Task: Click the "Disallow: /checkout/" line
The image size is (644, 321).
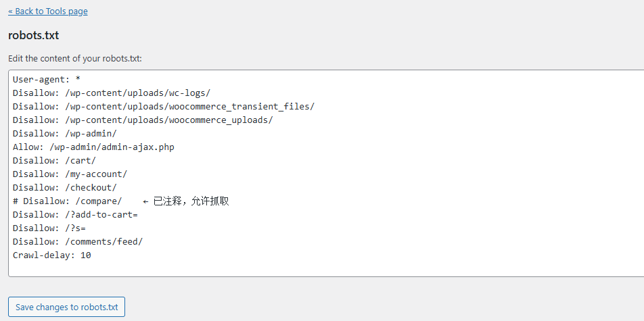Action: click(x=64, y=187)
